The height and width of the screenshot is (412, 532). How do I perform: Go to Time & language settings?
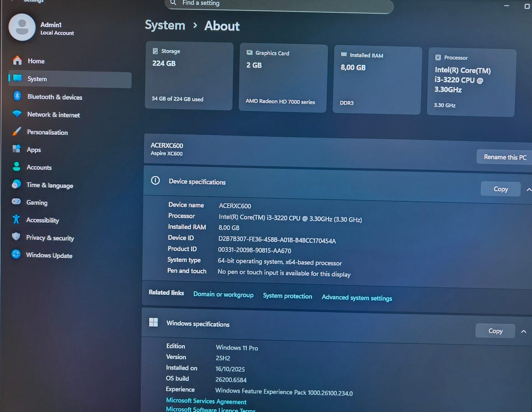point(70,185)
